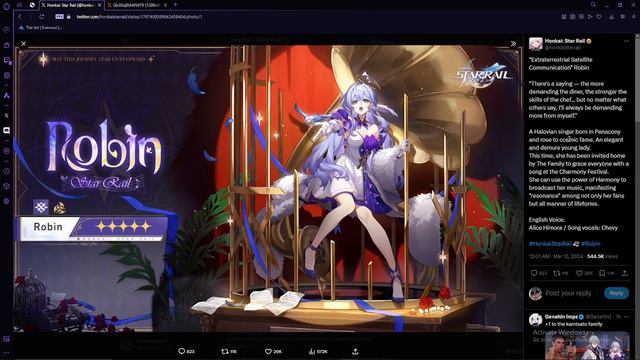Open the X icon in the browser sidebar

(7, 116)
